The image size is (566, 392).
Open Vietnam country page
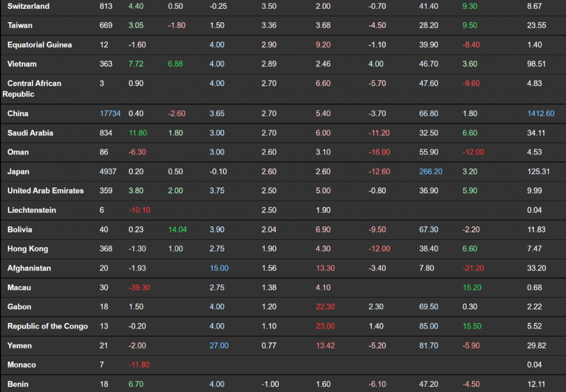(22, 64)
